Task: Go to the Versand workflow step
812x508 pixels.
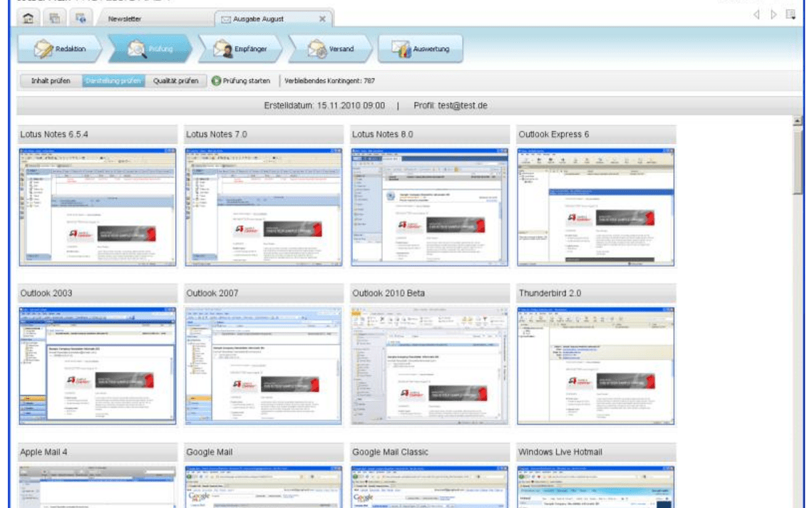Action: 330,48
